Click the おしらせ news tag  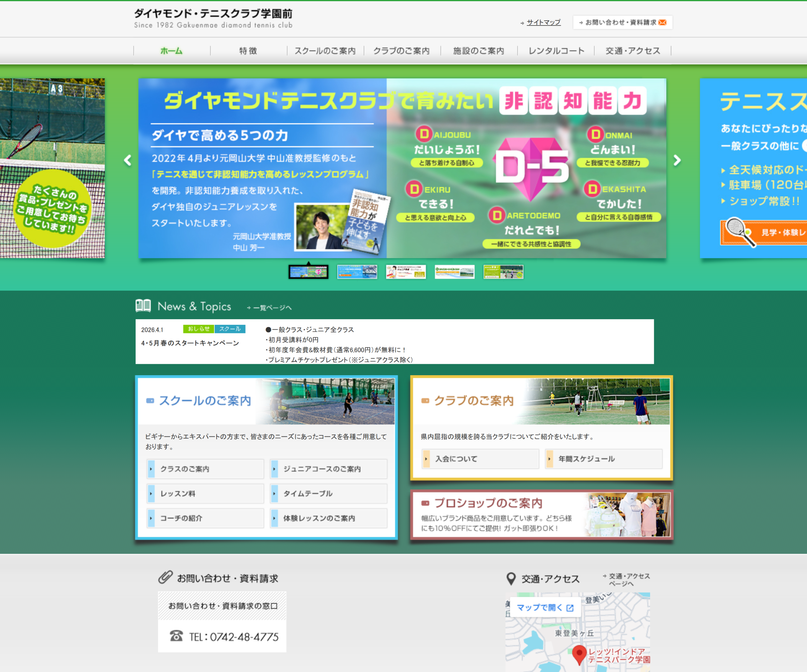click(199, 329)
